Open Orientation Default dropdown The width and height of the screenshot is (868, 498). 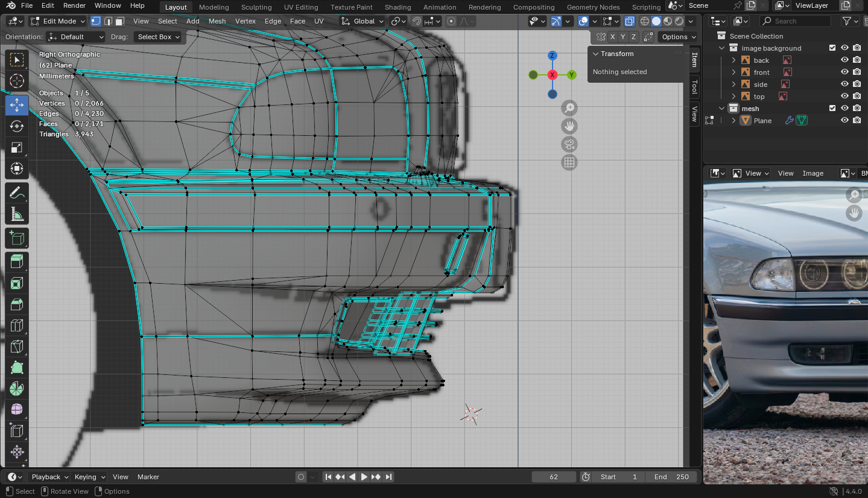pyautogui.click(x=76, y=37)
